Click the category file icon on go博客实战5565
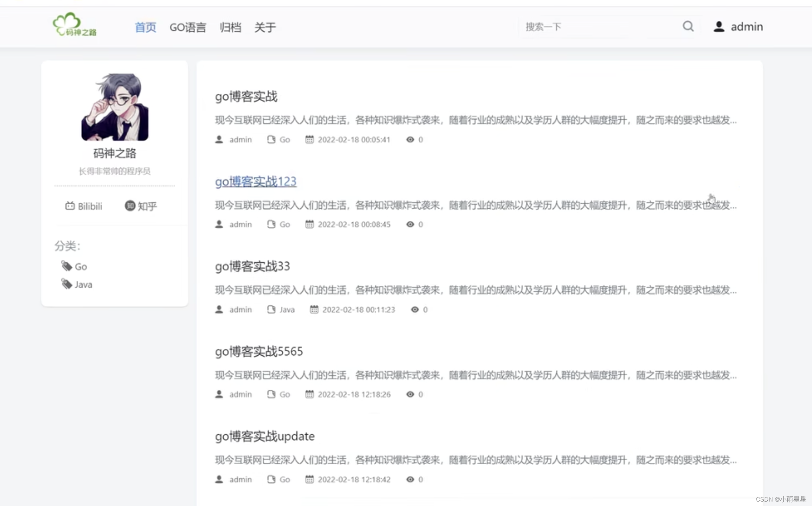 click(x=271, y=394)
